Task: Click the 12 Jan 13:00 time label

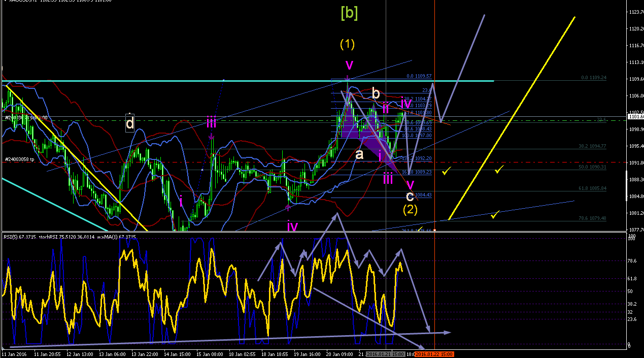Action: tap(79, 353)
